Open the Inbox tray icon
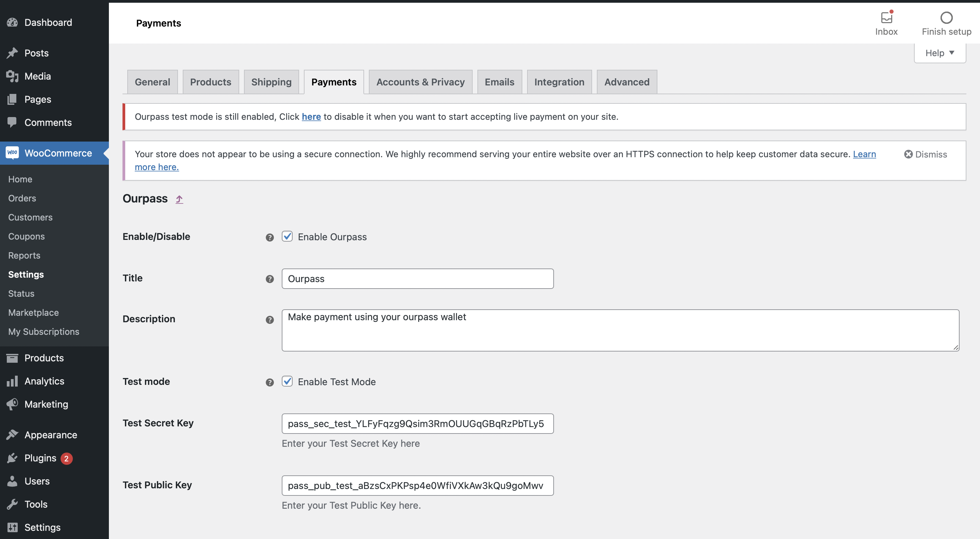Viewport: 980px width, 539px height. point(886,17)
